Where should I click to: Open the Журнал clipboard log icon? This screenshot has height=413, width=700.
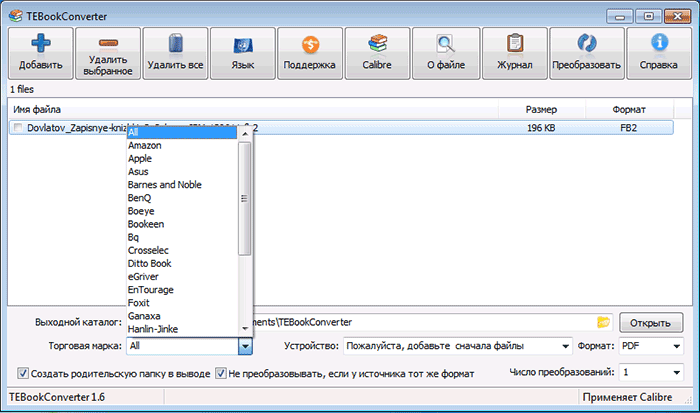[515, 43]
